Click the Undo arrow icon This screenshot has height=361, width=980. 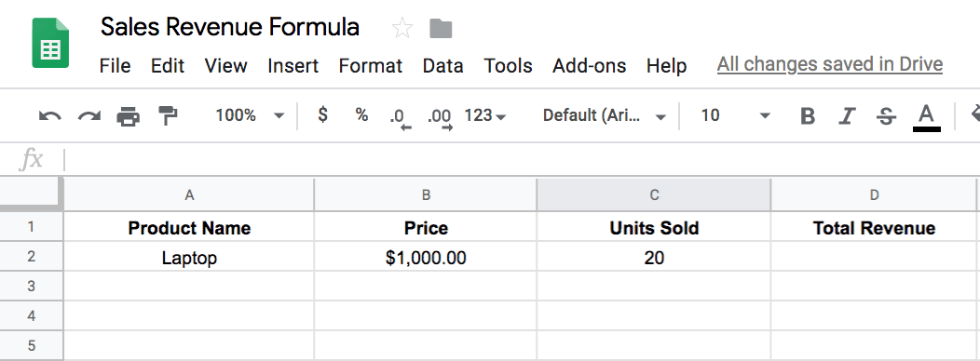point(50,116)
